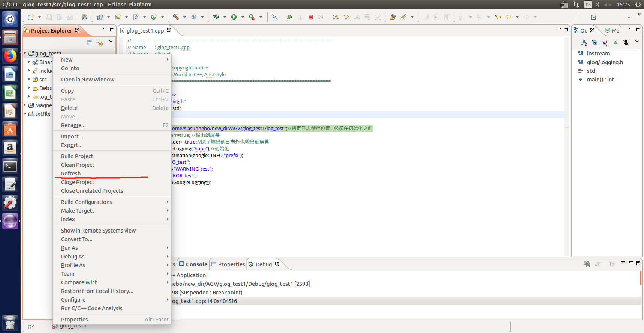Image resolution: width=644 pixels, height=333 pixels.
Task: Open Project Explorer view menu triangle
Action: [111, 41]
